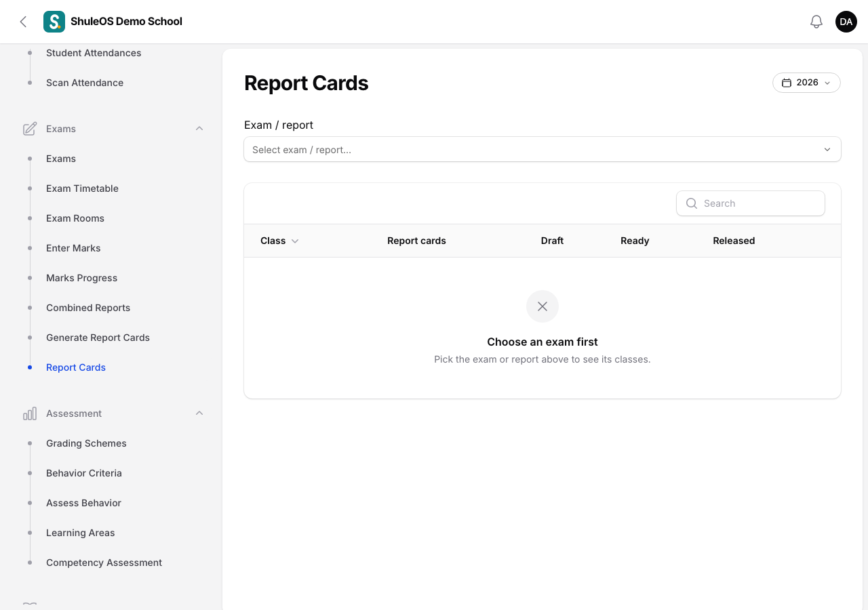Open Competency Assessment page

pyautogui.click(x=104, y=563)
